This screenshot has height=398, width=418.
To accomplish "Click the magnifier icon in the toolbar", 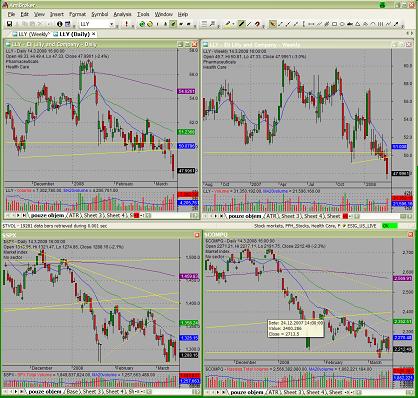I will click(x=212, y=24).
